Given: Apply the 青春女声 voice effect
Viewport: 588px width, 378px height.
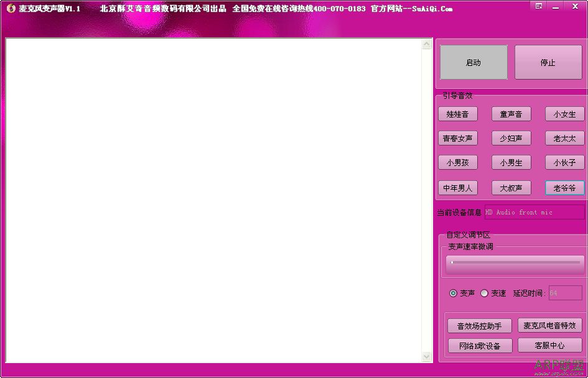Looking at the screenshot, I should click(458, 139).
